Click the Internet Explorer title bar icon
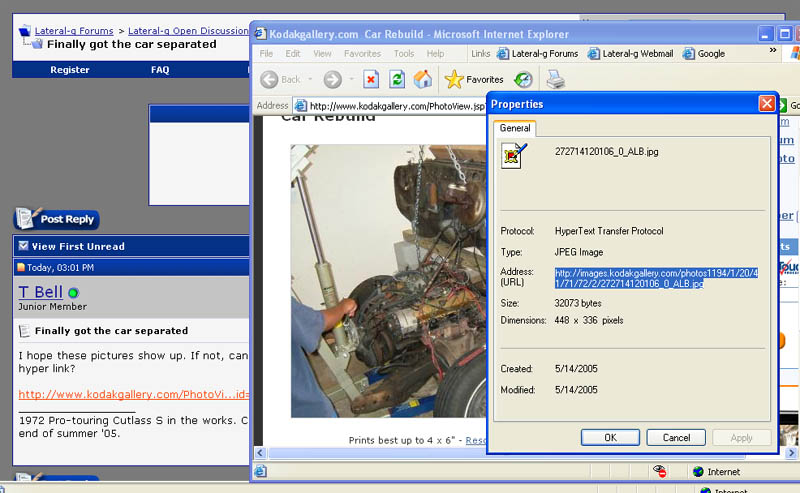 (x=260, y=34)
